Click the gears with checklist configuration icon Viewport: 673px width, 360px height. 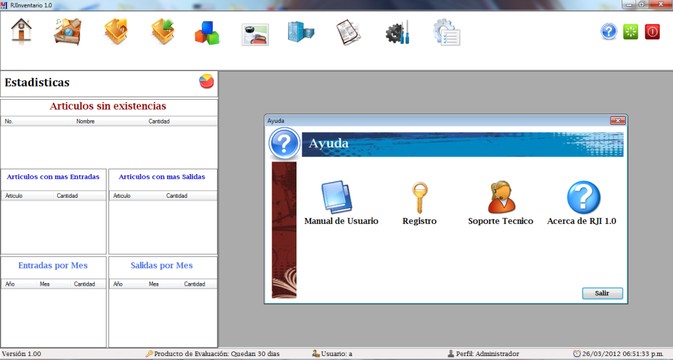click(x=446, y=33)
